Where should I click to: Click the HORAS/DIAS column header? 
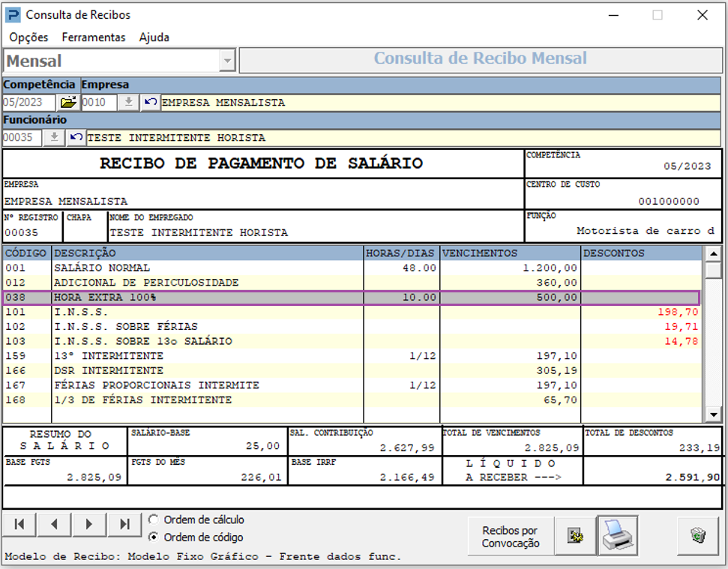(402, 253)
